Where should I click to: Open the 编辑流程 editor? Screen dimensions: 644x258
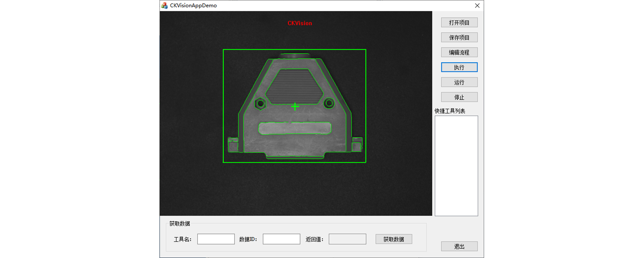pos(459,52)
